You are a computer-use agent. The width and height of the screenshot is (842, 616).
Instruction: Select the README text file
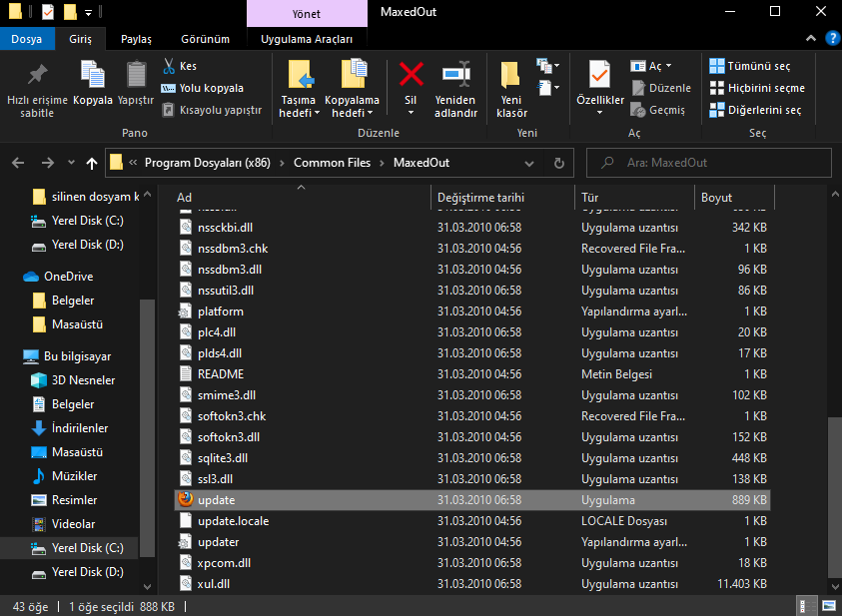pyautogui.click(x=472, y=374)
